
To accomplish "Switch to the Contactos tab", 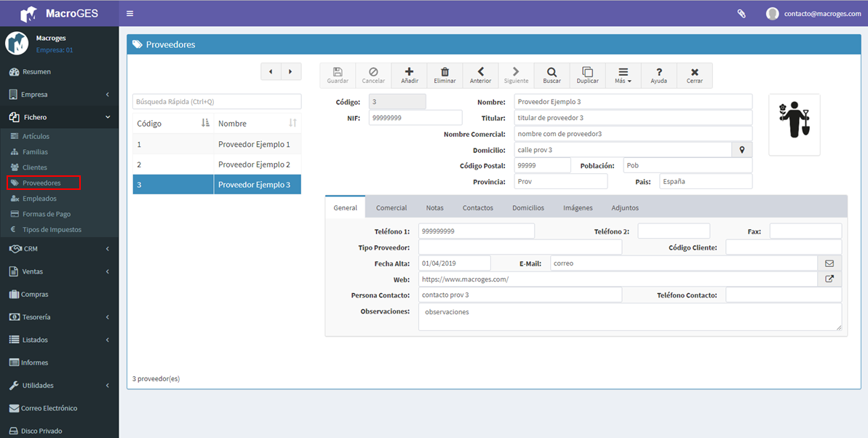I will [x=478, y=207].
